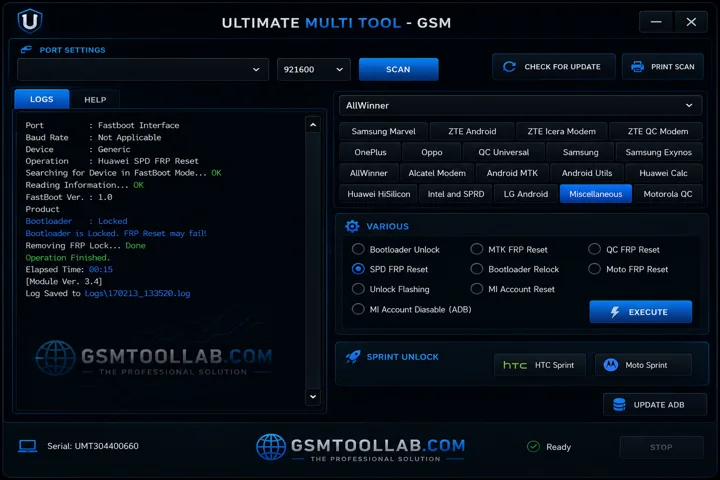This screenshot has width=720, height=480.
Task: Click the refresh icon in Check For Update
Action: point(509,67)
